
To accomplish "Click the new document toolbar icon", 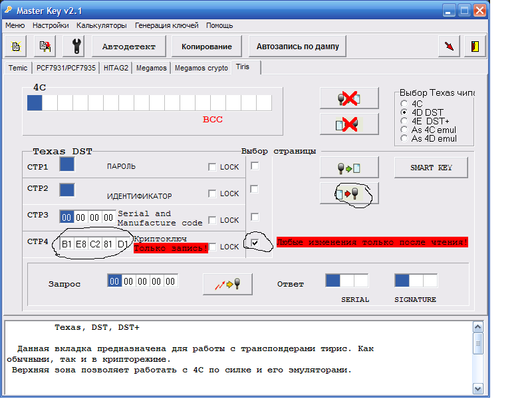I will 15,46.
